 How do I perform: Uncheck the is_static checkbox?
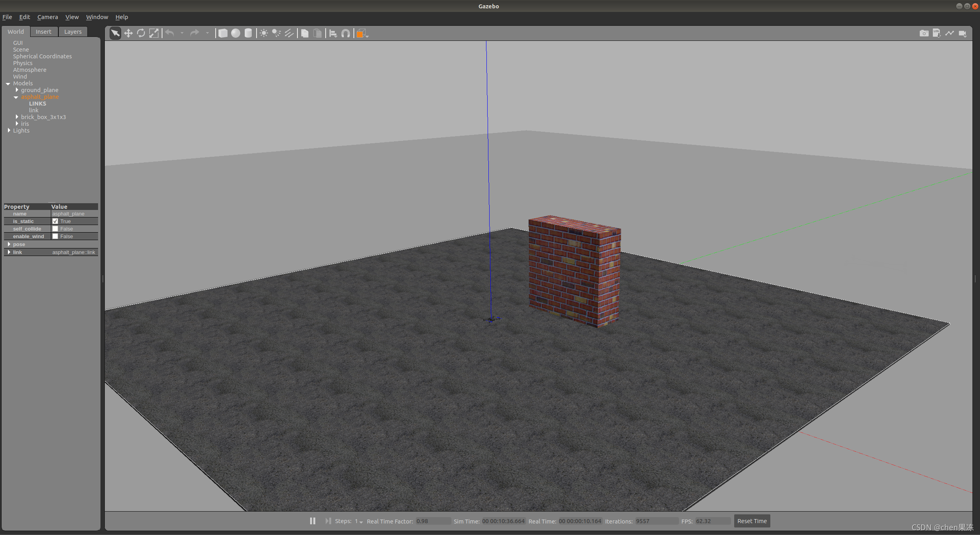(55, 221)
